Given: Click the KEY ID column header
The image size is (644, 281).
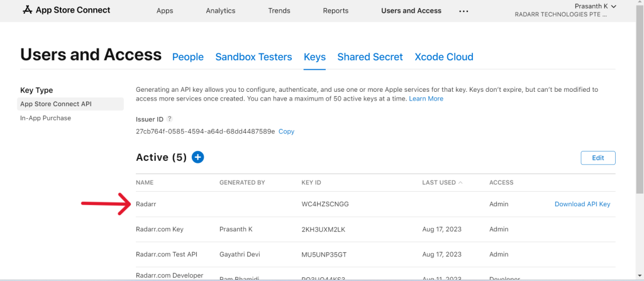Looking at the screenshot, I should pos(311,182).
